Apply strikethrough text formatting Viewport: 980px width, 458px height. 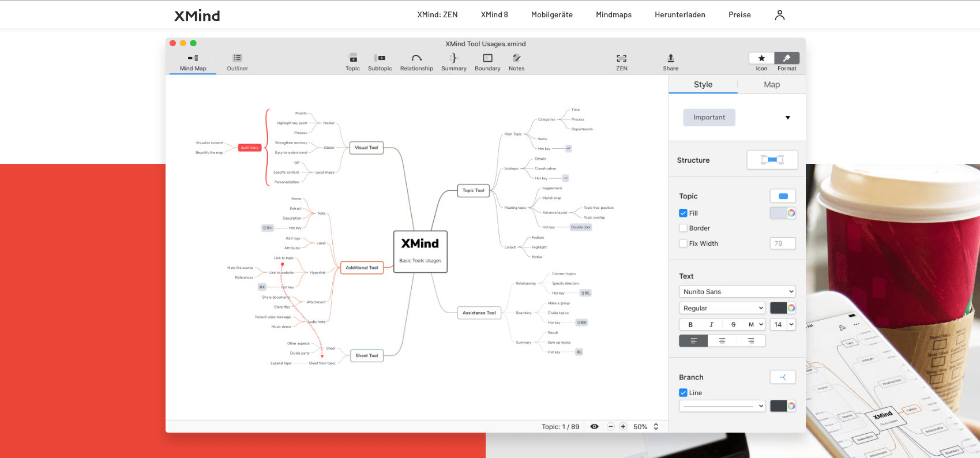tap(733, 325)
